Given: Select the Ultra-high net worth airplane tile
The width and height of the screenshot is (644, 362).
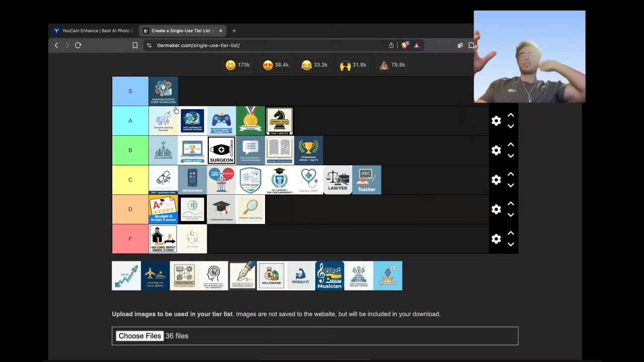Looking at the screenshot, I should (155, 276).
